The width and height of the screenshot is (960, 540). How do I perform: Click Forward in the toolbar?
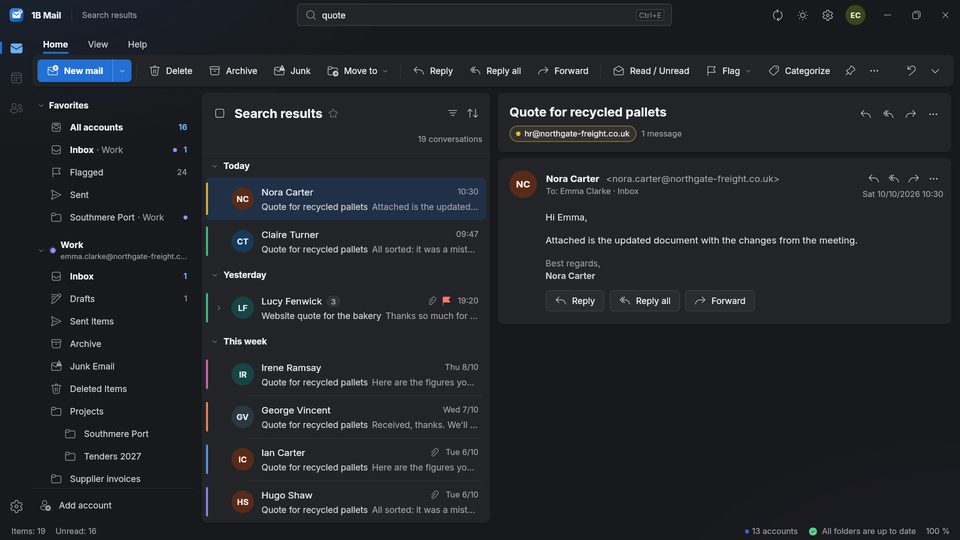coord(563,71)
